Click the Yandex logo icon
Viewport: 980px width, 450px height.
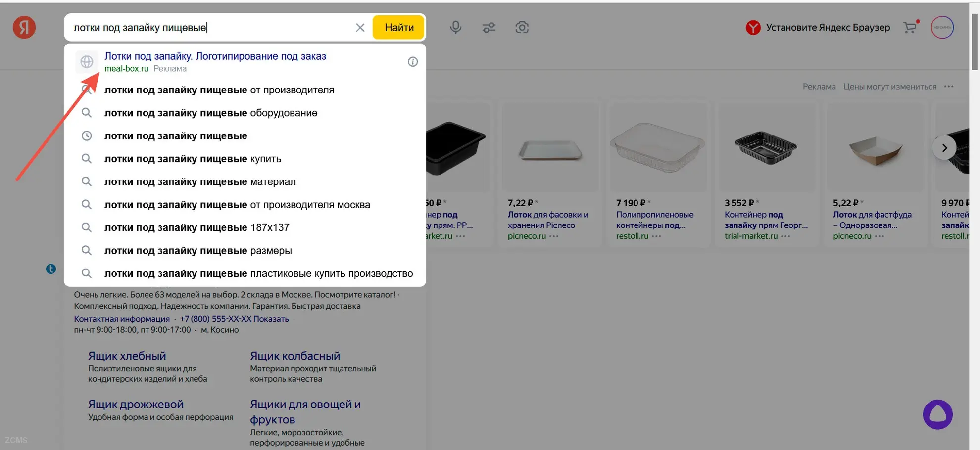click(x=24, y=27)
